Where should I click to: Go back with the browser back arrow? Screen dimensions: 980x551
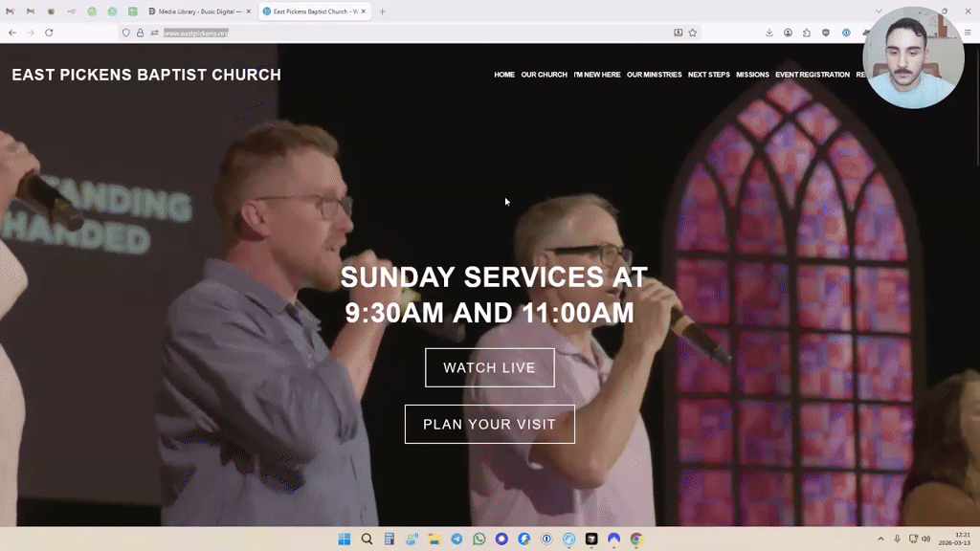(x=12, y=33)
